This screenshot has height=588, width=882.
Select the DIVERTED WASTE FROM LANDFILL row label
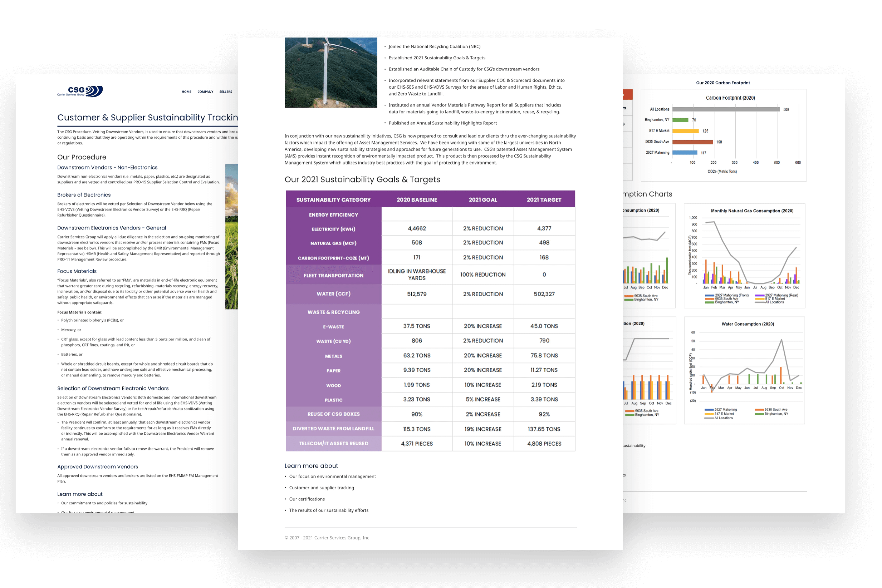coord(333,429)
